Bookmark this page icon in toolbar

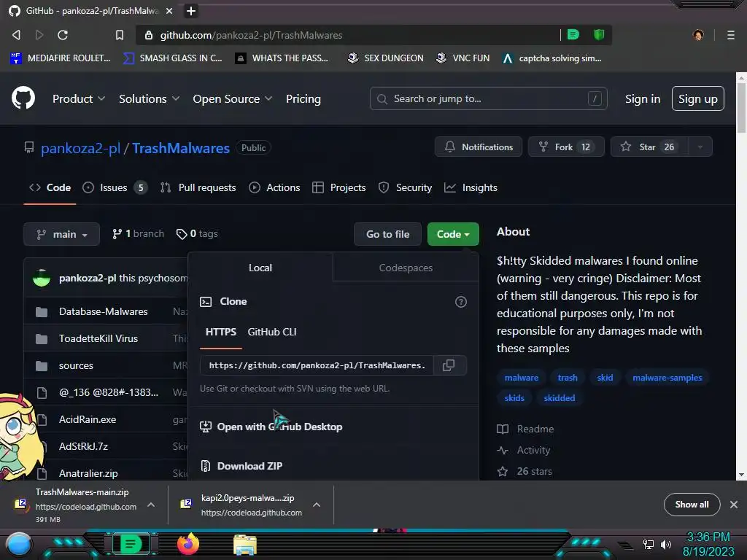click(120, 35)
